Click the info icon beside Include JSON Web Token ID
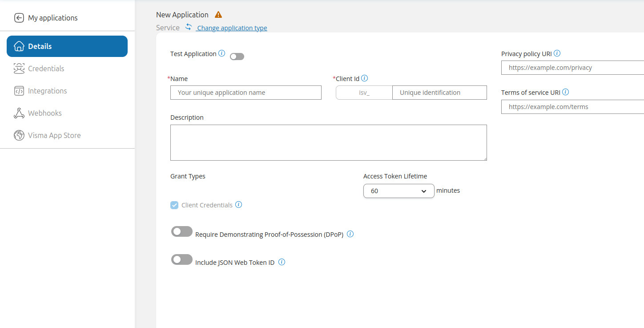The image size is (644, 328). click(281, 262)
